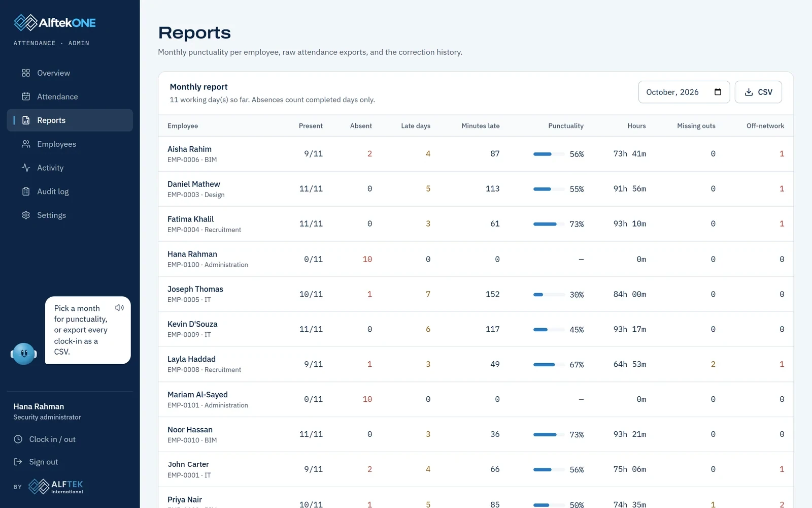Export monthly report as CSV
The image size is (812, 508).
[x=758, y=92]
